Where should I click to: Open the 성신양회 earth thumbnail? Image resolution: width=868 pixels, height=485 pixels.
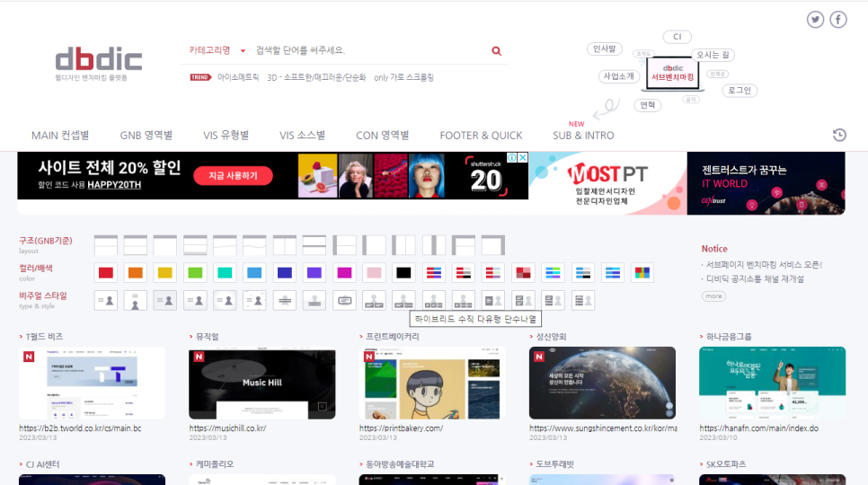coord(602,383)
